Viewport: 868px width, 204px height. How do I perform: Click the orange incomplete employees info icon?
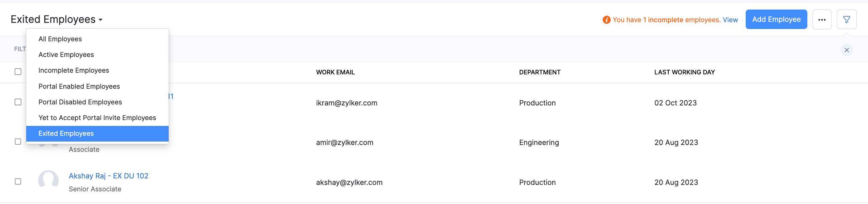[606, 20]
